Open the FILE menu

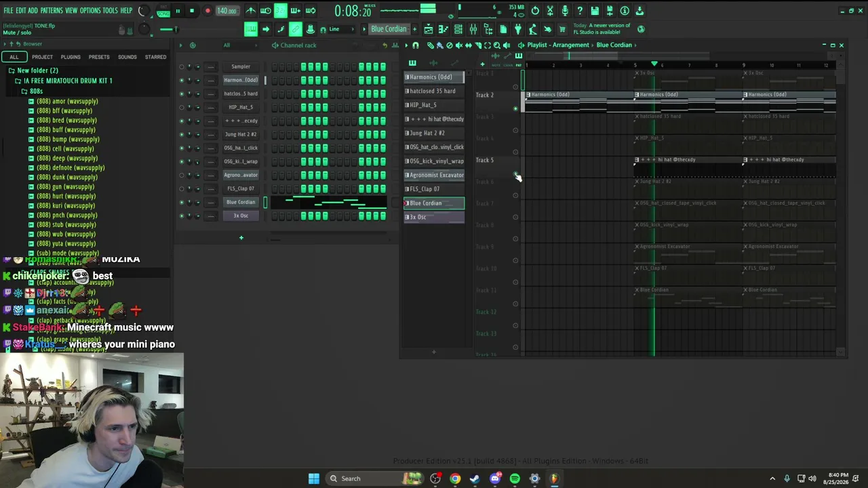(x=8, y=11)
